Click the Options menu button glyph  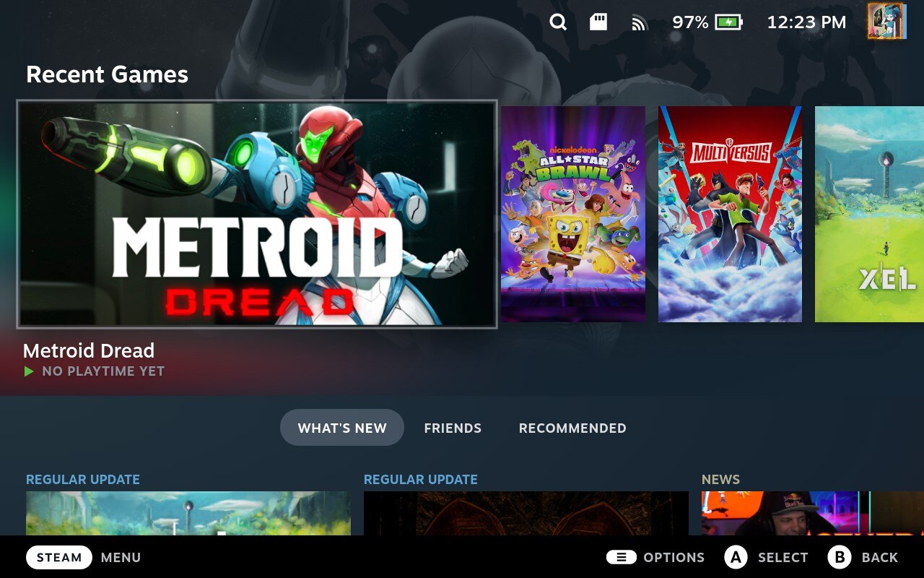click(x=621, y=557)
